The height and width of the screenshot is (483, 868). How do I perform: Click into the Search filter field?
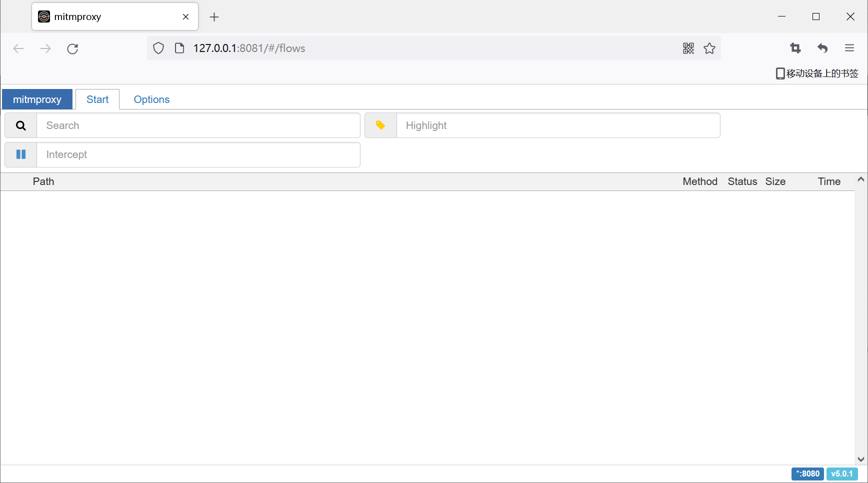pyautogui.click(x=198, y=125)
